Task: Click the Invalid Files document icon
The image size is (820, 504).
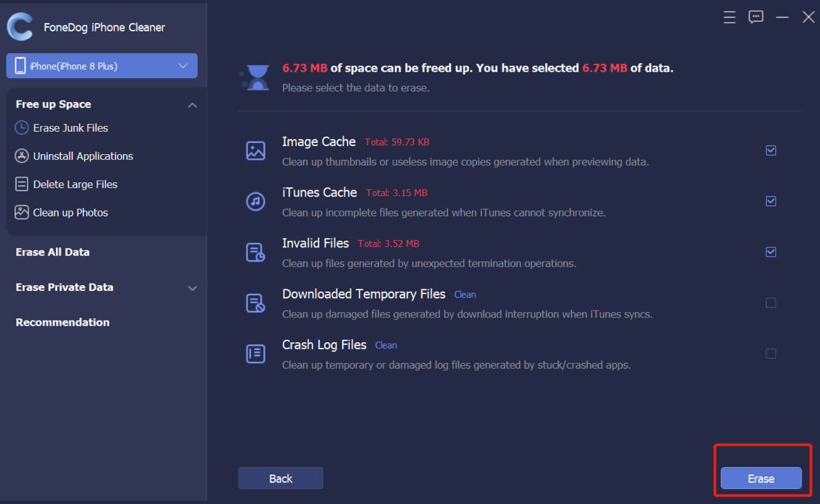Action: [255, 253]
